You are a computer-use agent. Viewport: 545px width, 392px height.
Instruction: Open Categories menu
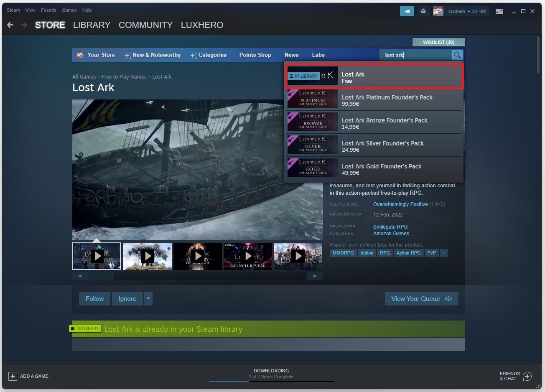pyautogui.click(x=209, y=55)
